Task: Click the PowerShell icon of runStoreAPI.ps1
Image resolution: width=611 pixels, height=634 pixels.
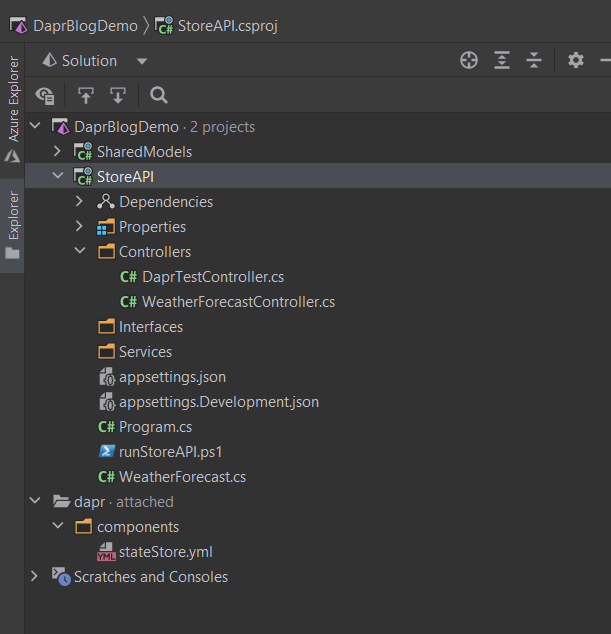Action: tap(106, 451)
